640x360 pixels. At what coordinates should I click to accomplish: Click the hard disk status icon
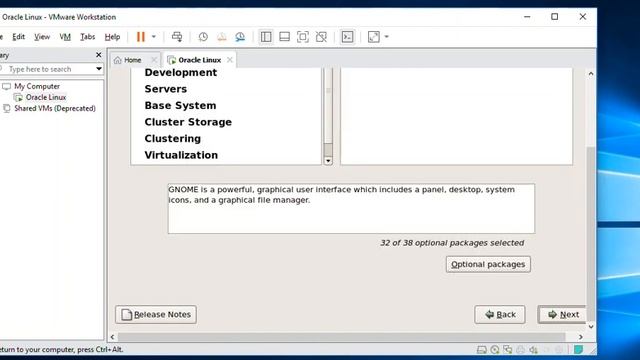tap(482, 349)
